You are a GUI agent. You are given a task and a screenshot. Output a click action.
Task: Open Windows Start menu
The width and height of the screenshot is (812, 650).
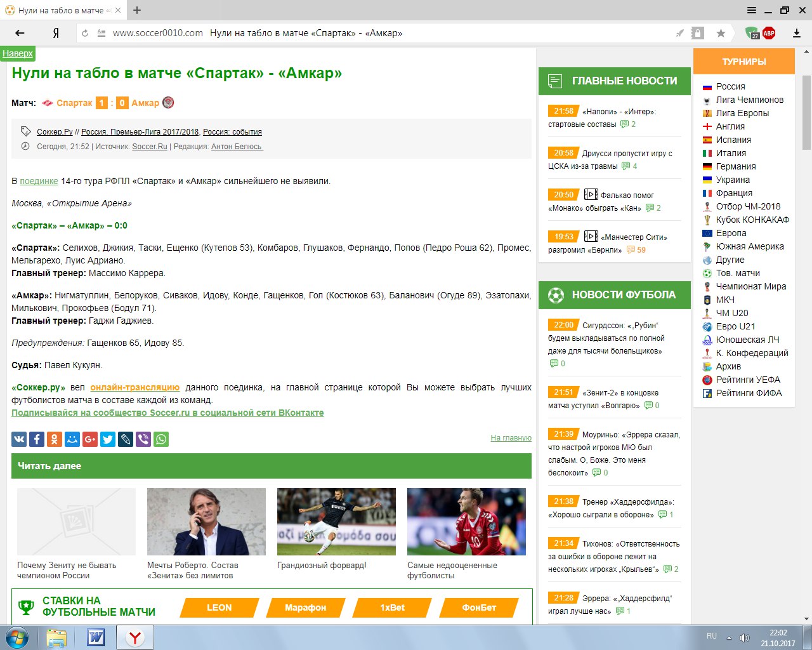point(17,637)
